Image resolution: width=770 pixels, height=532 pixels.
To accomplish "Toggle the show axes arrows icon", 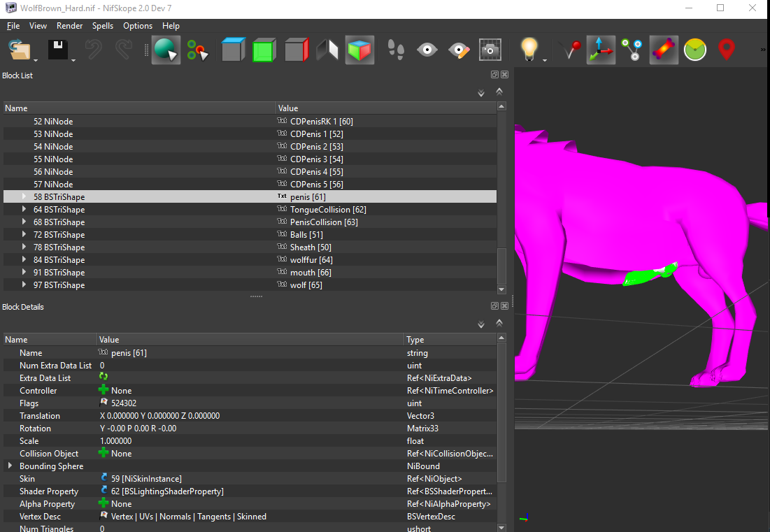I will coord(601,50).
